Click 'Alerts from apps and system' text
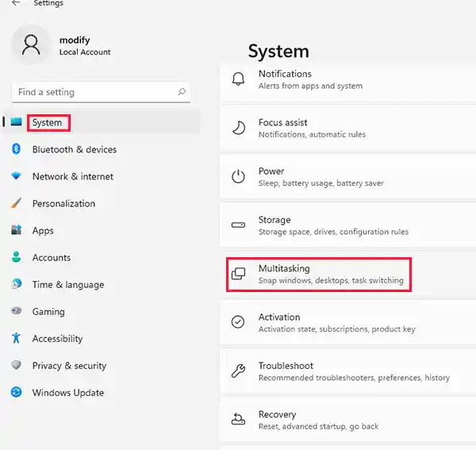The width and height of the screenshot is (476, 450). click(x=310, y=86)
